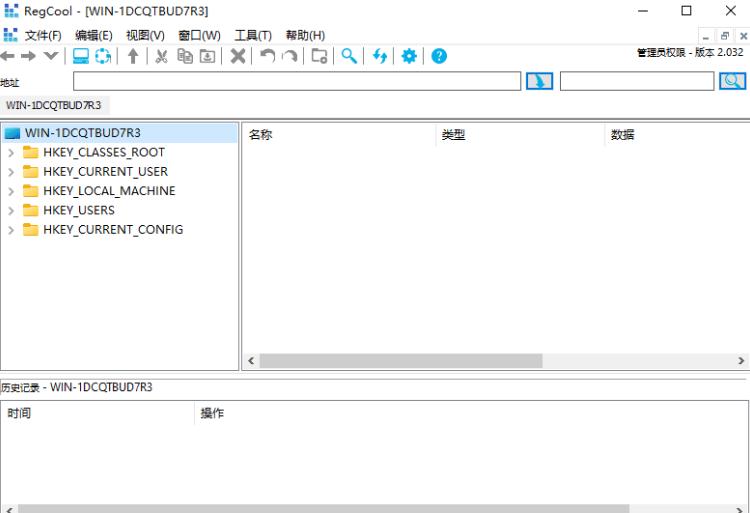The height and width of the screenshot is (513, 750).
Task: Maximize the RegCool window
Action: tap(686, 11)
